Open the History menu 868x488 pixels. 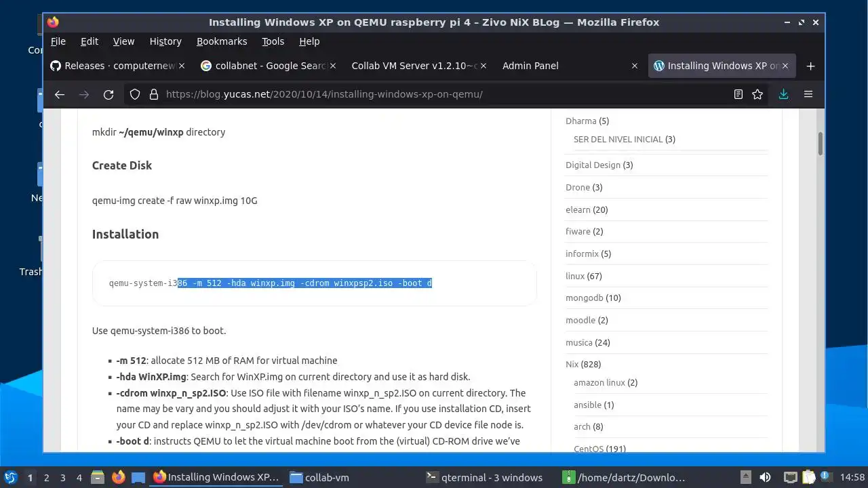coord(165,41)
